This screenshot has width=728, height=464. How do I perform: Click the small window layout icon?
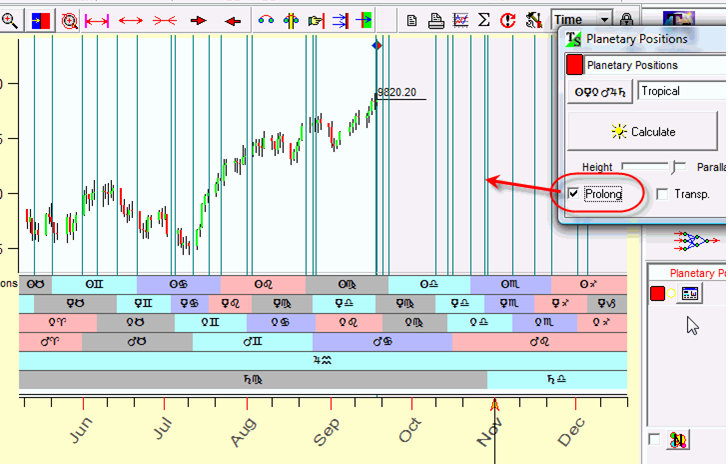pos(689,294)
